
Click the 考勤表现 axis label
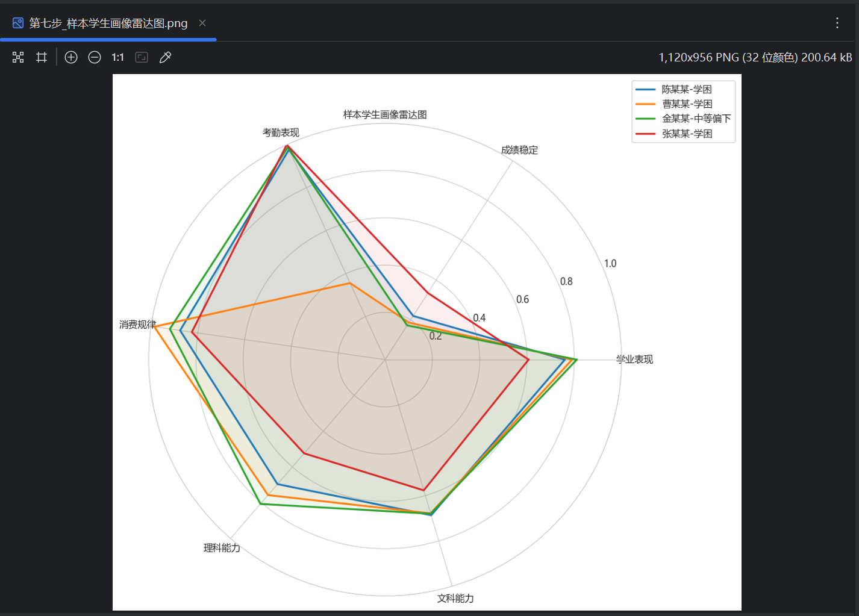[x=281, y=132]
